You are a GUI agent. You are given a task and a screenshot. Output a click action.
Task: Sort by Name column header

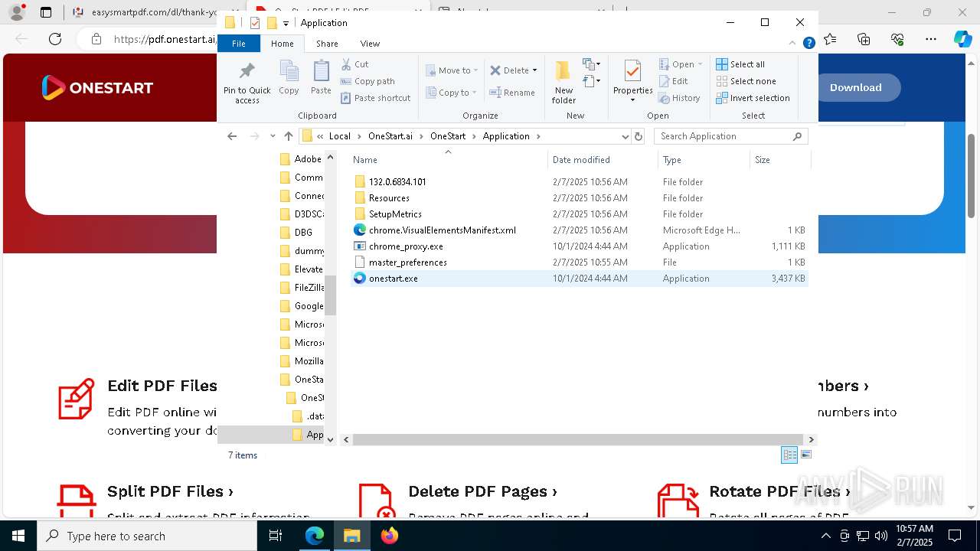[448, 160]
